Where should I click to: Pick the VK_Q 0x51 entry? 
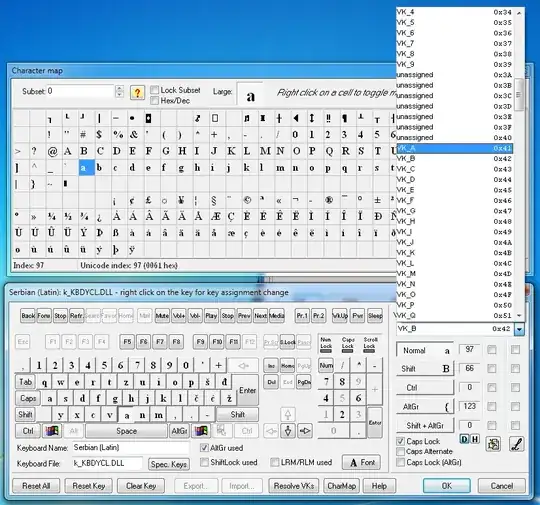[455, 316]
